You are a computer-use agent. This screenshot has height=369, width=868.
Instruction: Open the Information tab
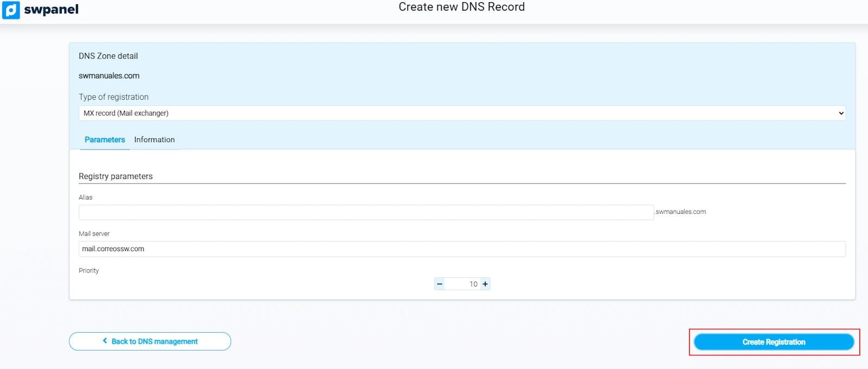pos(155,139)
